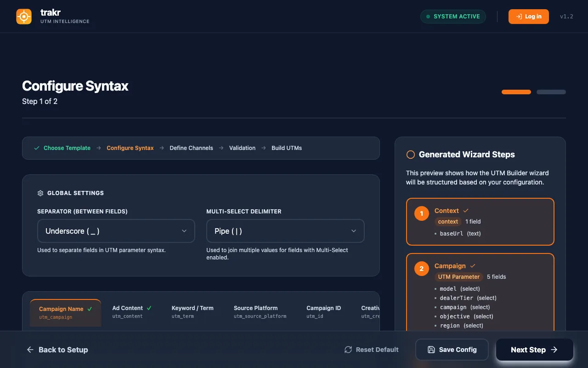588x368 pixels.
Task: Click the dealerTier (select) field entry
Action: point(468,298)
